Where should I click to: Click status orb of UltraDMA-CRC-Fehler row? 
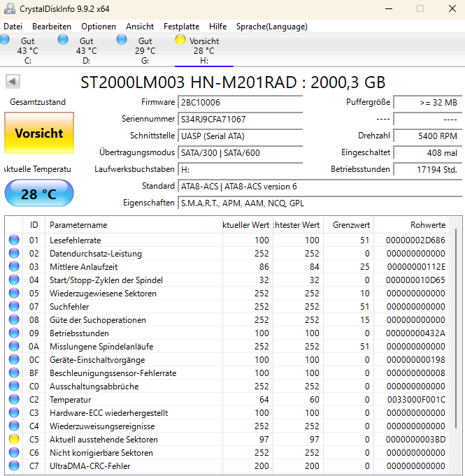14,466
